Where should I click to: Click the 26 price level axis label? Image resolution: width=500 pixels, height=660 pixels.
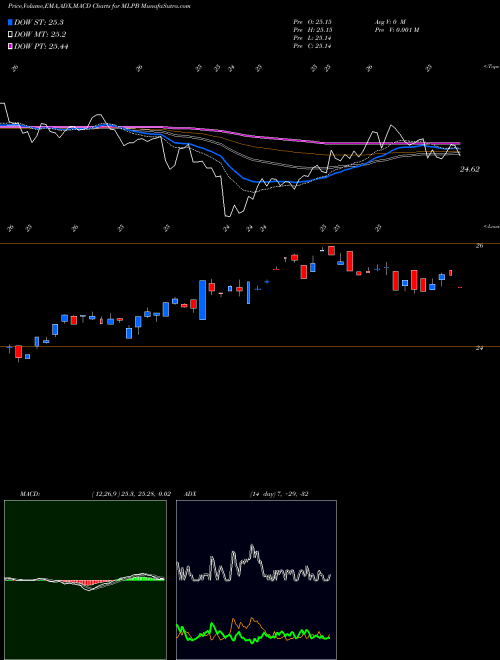[x=479, y=246]
